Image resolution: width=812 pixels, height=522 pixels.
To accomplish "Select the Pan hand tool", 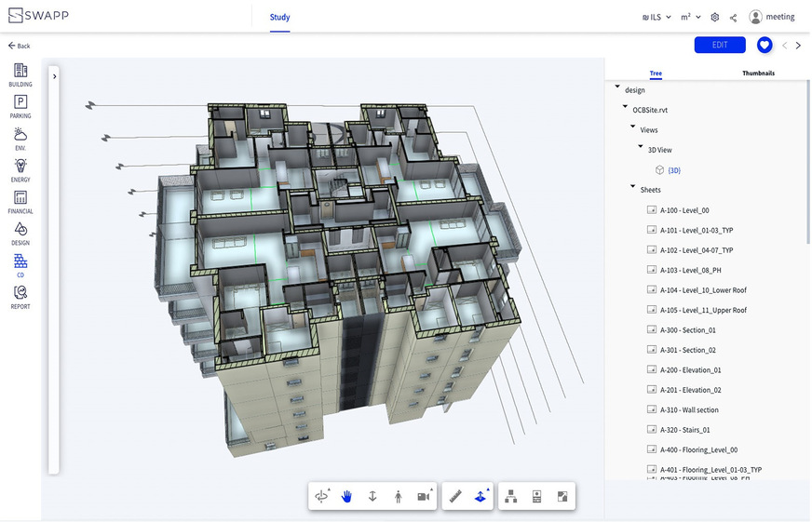I will pos(346,497).
